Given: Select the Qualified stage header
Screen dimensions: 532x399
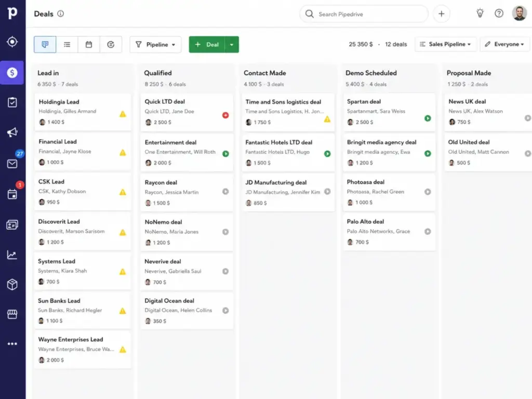Looking at the screenshot, I should tap(158, 73).
